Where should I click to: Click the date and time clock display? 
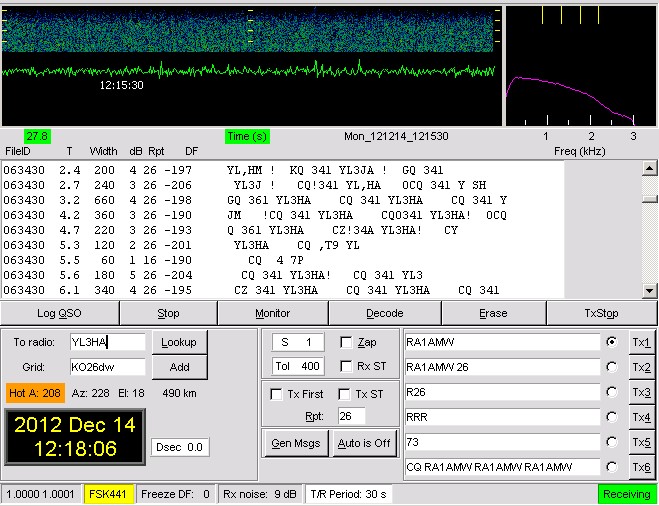(x=75, y=437)
